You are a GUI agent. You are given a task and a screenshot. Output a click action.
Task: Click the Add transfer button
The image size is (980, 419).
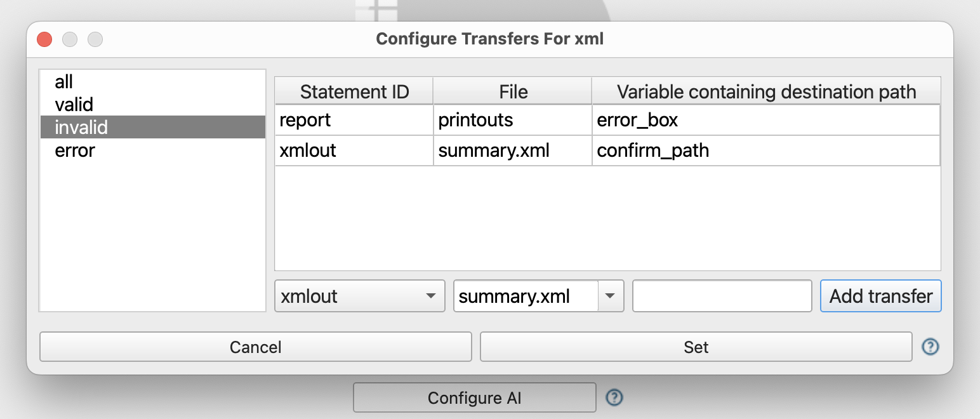coord(881,296)
